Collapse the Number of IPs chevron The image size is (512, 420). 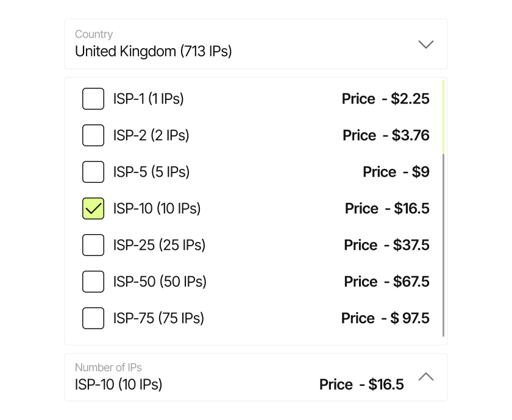[x=426, y=377]
